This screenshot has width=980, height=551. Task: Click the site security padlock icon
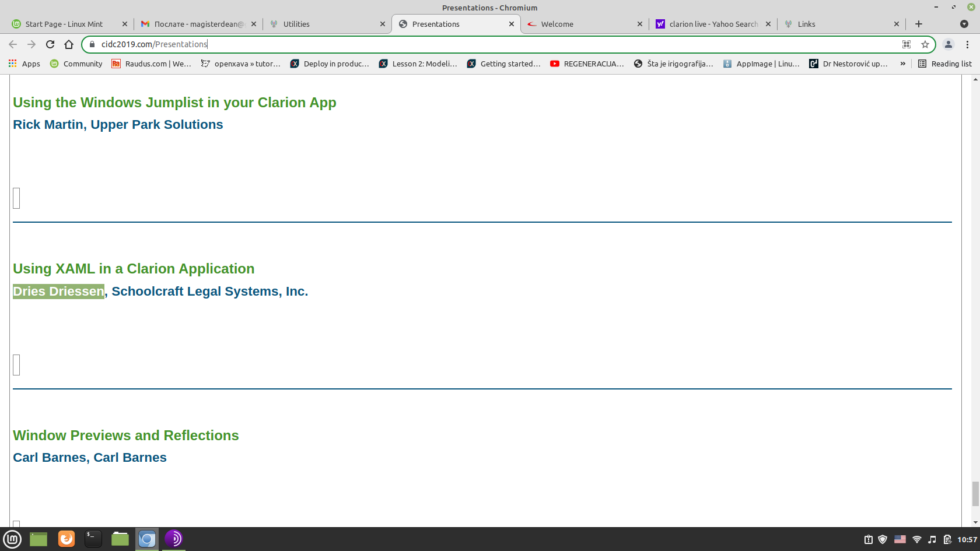pos(91,44)
